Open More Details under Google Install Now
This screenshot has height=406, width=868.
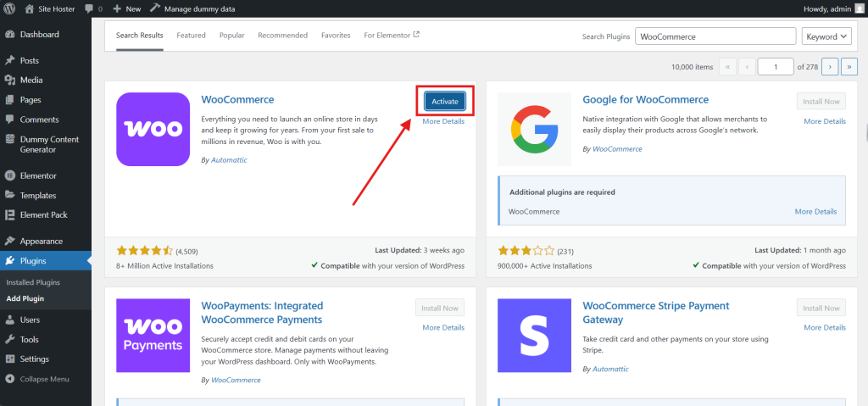pos(825,121)
